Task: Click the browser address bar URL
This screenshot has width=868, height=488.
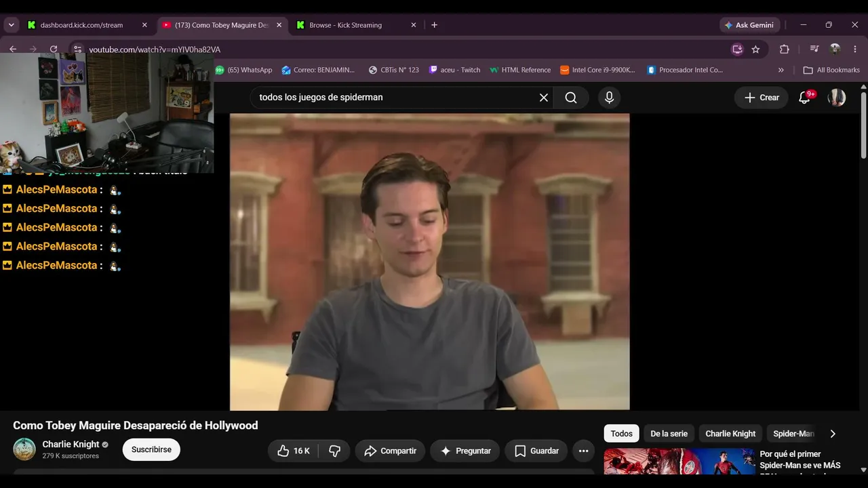Action: pyautogui.click(x=155, y=49)
